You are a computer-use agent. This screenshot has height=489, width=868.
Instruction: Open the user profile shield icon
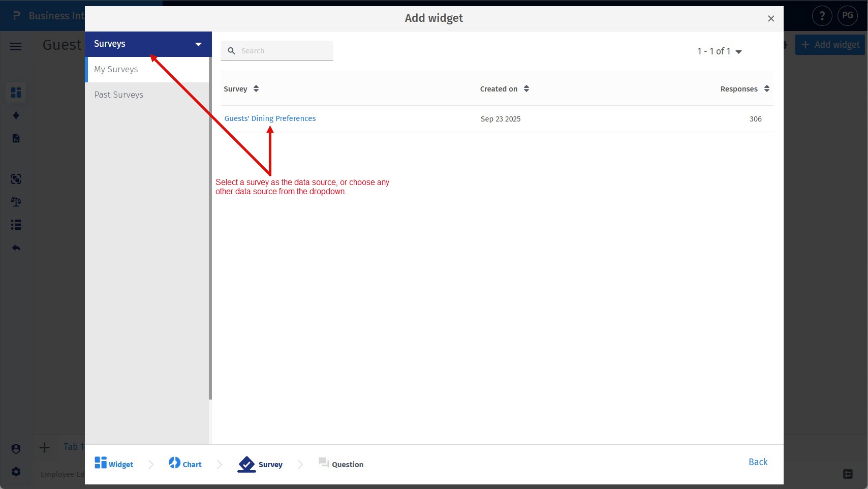coord(16,448)
